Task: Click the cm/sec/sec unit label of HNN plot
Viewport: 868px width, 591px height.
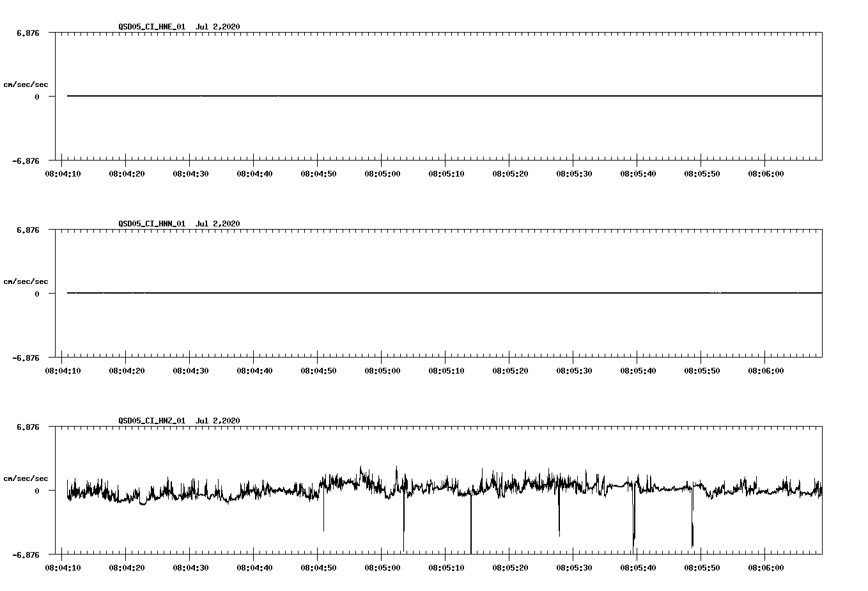Action: [x=26, y=281]
